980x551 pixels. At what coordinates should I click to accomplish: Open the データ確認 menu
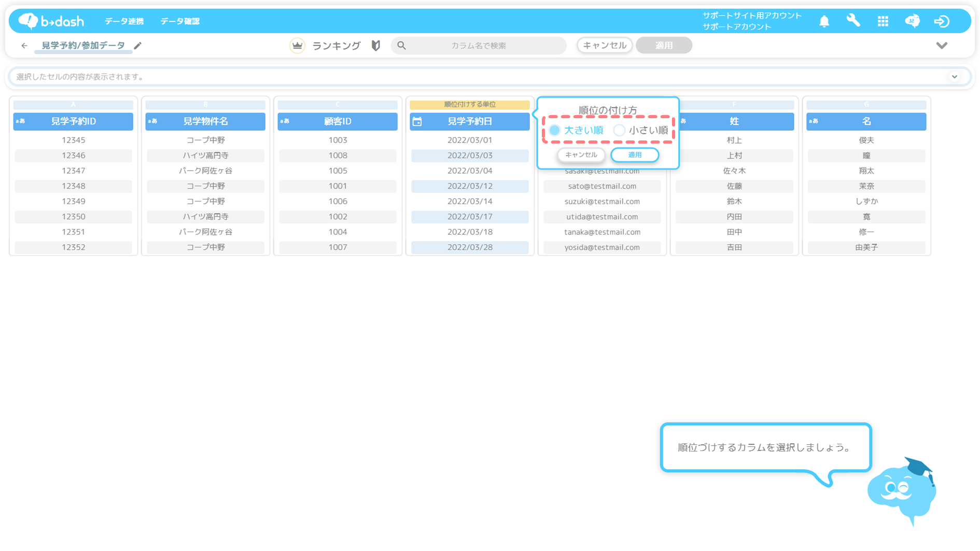coord(180,21)
